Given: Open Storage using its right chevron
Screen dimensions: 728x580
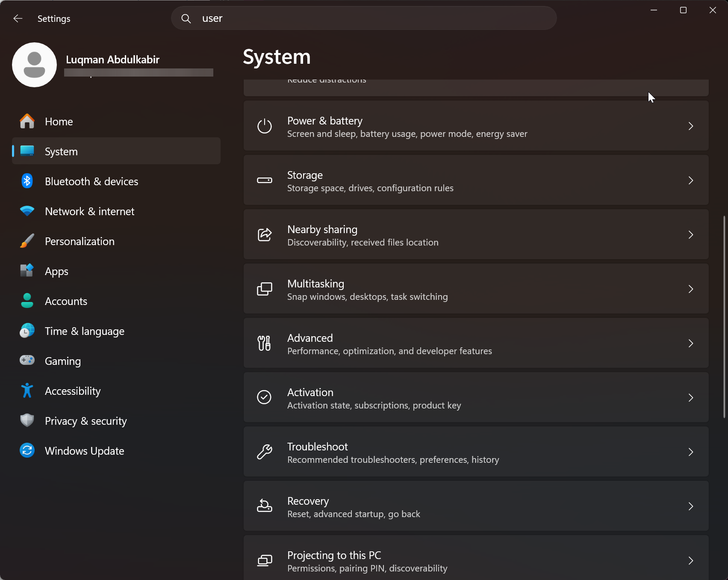Looking at the screenshot, I should [x=691, y=181].
